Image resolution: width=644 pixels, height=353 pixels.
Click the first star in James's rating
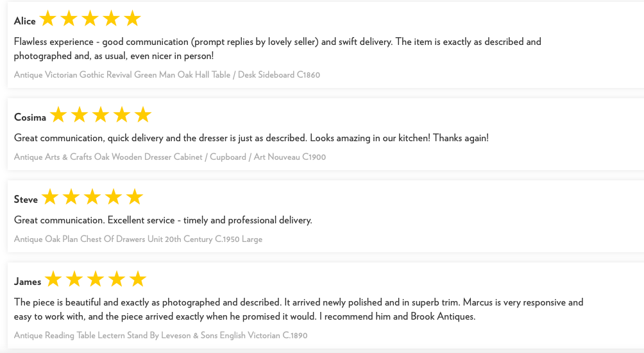53,279
